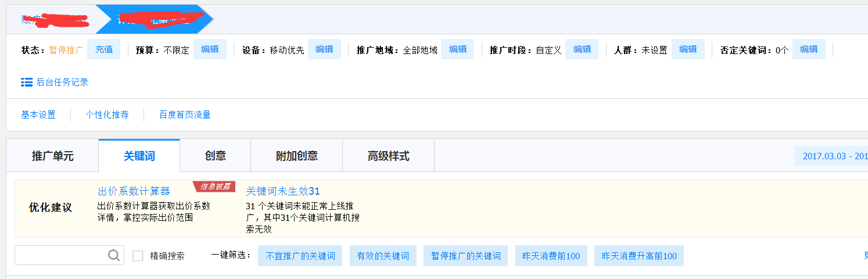The width and height of the screenshot is (868, 279).
Task: Filter by 昨天消费前100
Action: (551, 256)
